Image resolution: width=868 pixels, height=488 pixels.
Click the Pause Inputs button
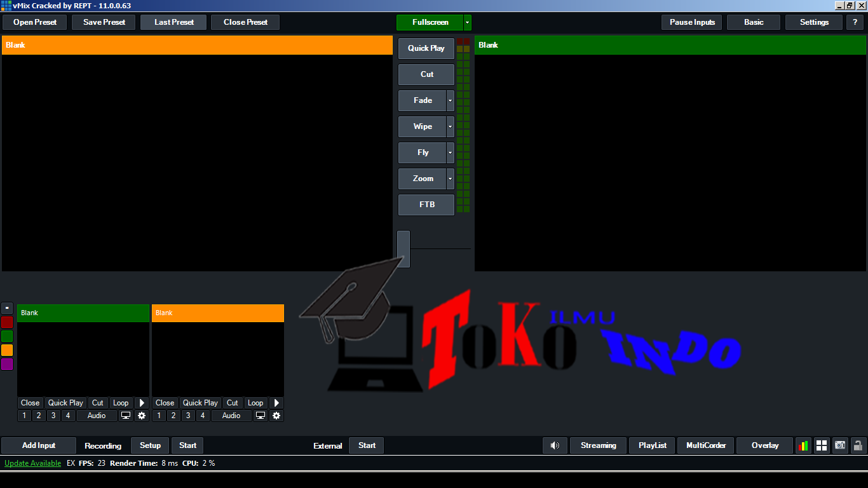[692, 22]
